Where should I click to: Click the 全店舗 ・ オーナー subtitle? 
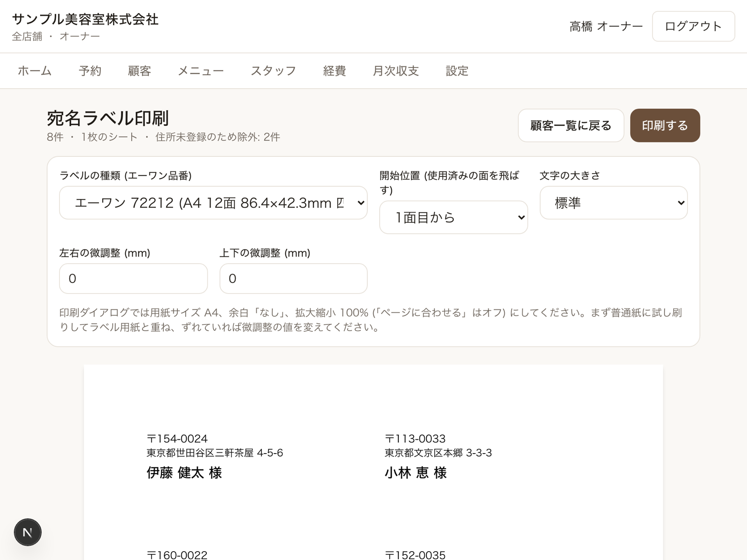(56, 36)
